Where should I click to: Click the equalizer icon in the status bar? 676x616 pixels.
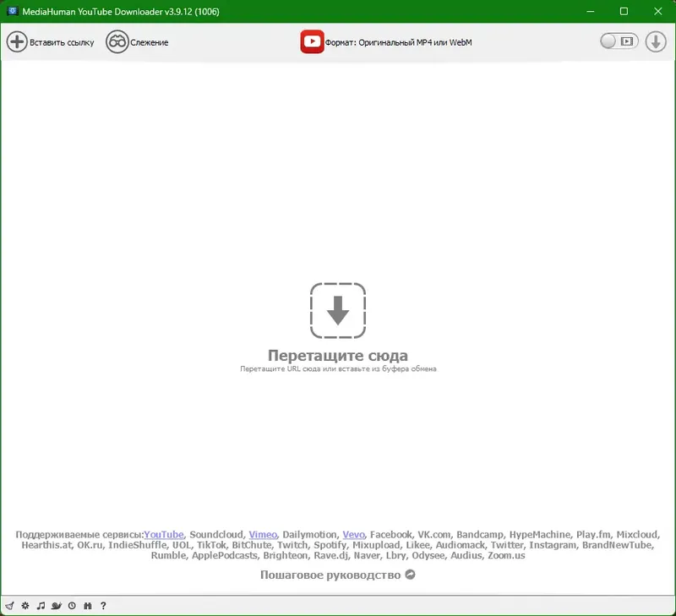87,606
